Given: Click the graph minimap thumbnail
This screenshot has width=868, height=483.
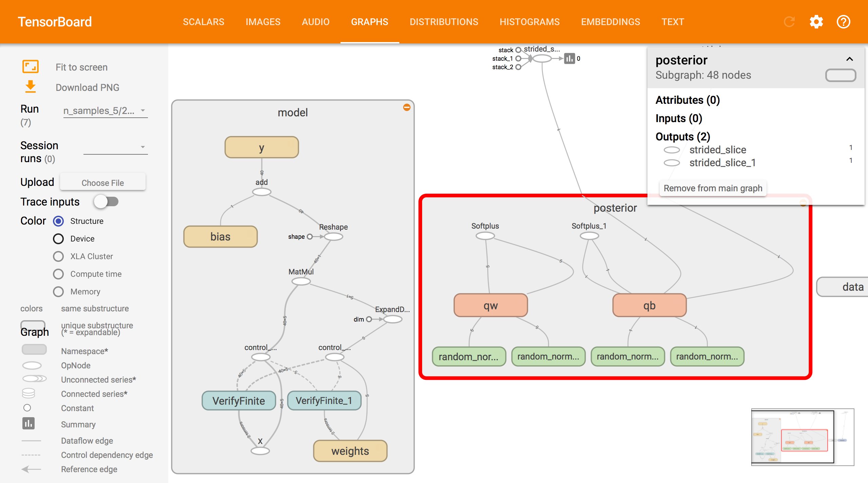Looking at the screenshot, I should click(x=802, y=437).
